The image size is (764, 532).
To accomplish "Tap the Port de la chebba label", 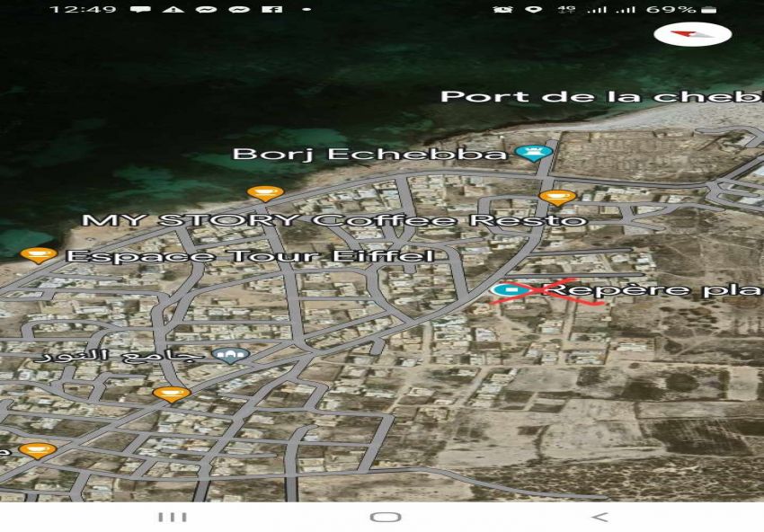I will coord(600,96).
